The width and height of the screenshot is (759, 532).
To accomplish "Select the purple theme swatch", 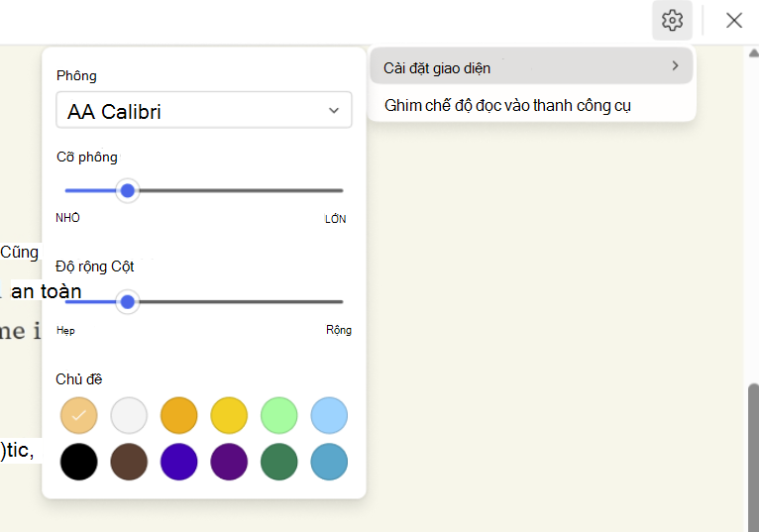I will (x=229, y=462).
